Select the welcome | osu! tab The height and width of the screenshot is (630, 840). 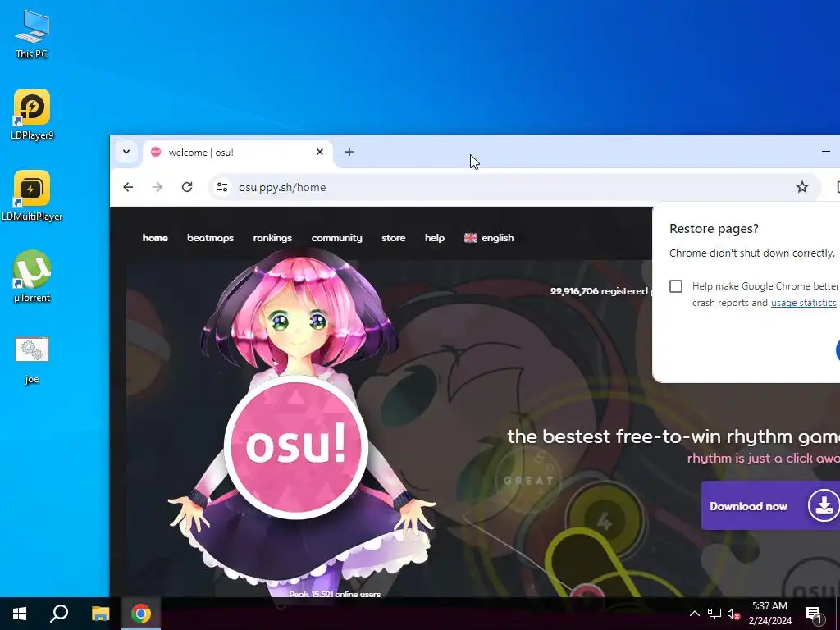[237, 153]
